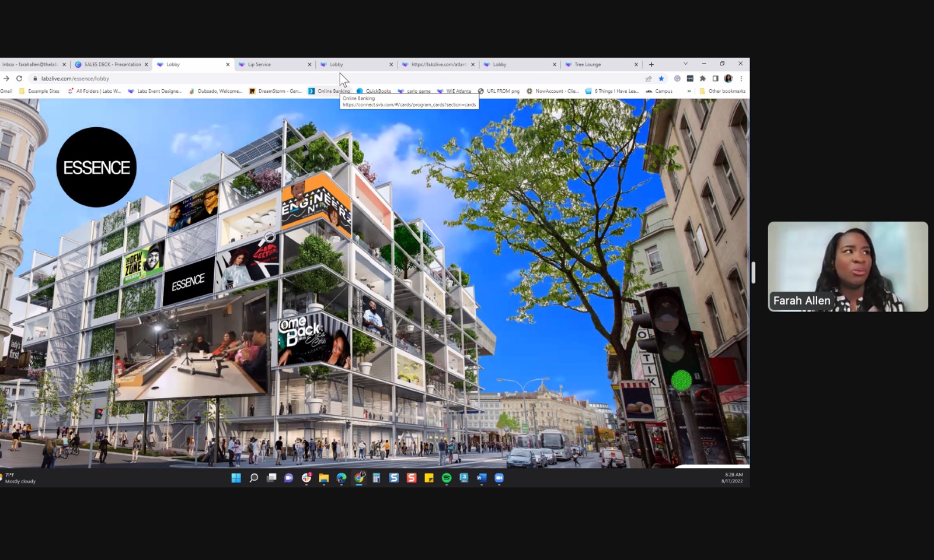This screenshot has width=934, height=560.
Task: Open a new browser tab
Action: (651, 64)
